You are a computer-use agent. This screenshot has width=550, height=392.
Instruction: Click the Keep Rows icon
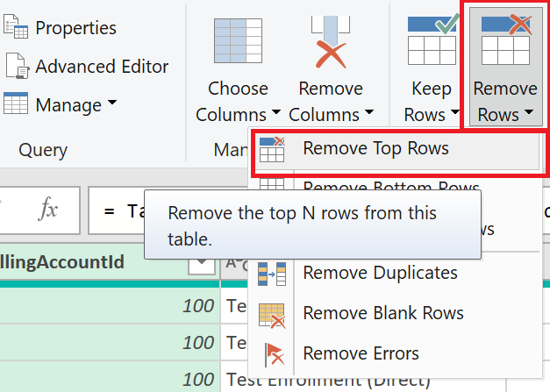433,39
